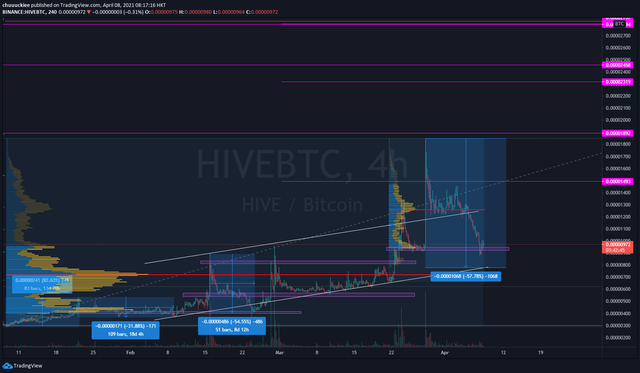The width and height of the screenshot is (640, 373).
Task: Click the 0.00002600 price axis tick
Action: point(618,48)
